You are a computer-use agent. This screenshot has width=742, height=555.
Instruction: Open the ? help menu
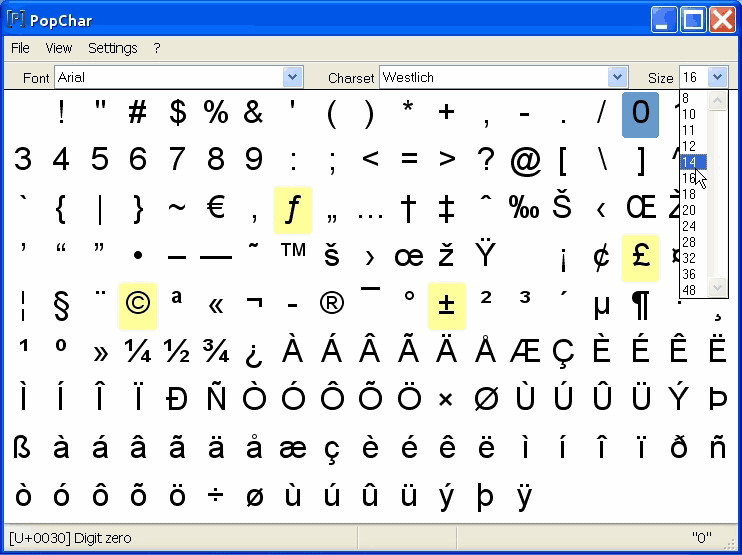(157, 48)
